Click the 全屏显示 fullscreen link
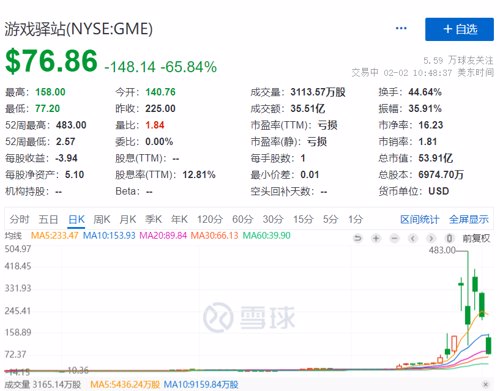 pyautogui.click(x=469, y=219)
